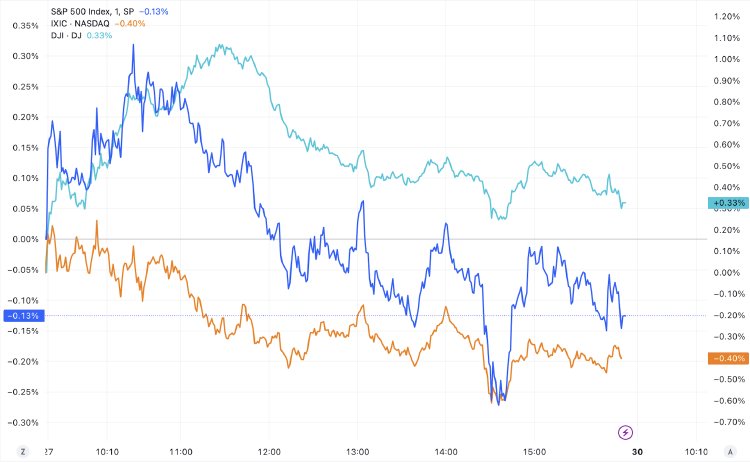Click the 0.33% value beside DJI legend

tap(99, 35)
